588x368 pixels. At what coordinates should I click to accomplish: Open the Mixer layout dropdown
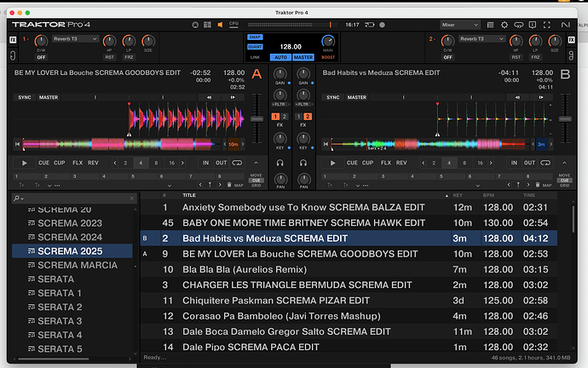[459, 25]
